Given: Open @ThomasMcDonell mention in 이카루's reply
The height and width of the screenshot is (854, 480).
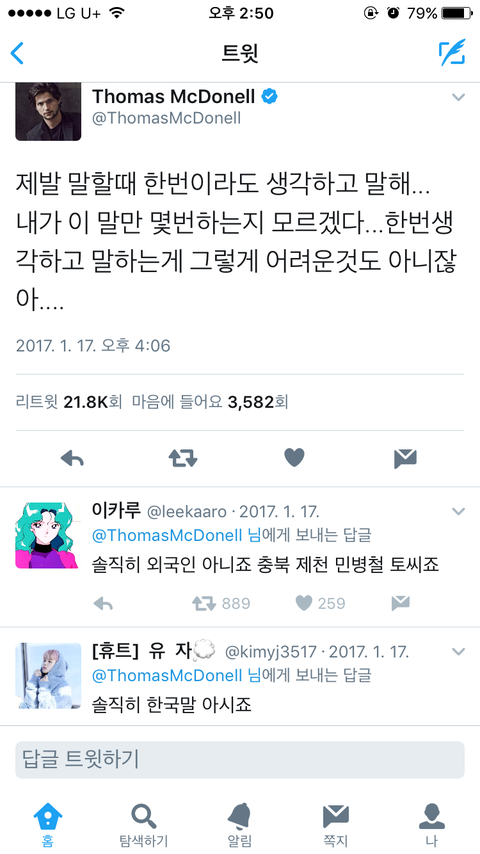Looking at the screenshot, I should tap(167, 535).
